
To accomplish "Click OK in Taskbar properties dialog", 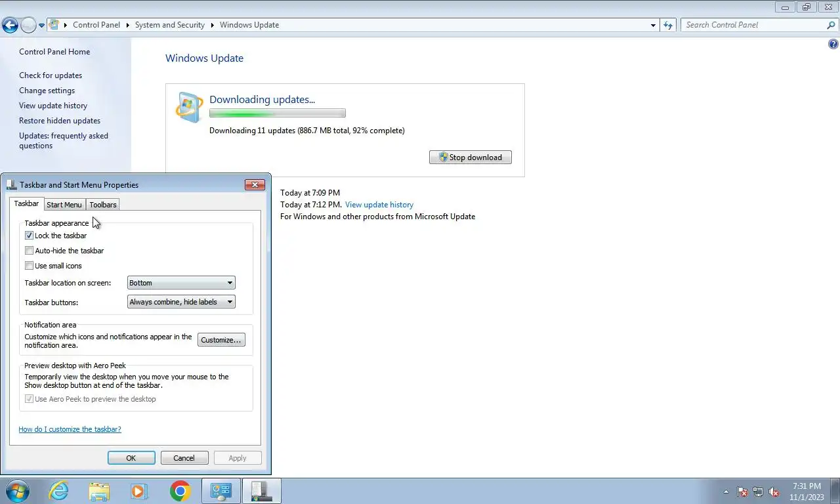I will coord(131,458).
